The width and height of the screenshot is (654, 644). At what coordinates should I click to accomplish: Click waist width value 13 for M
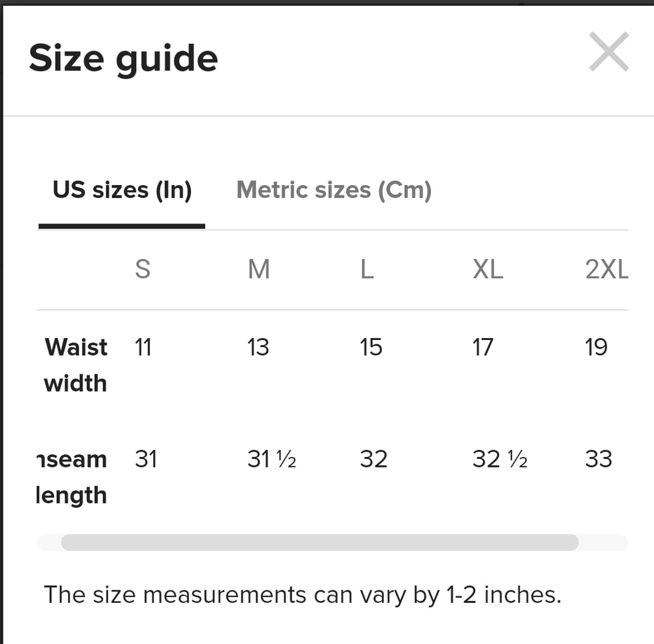coord(258,347)
